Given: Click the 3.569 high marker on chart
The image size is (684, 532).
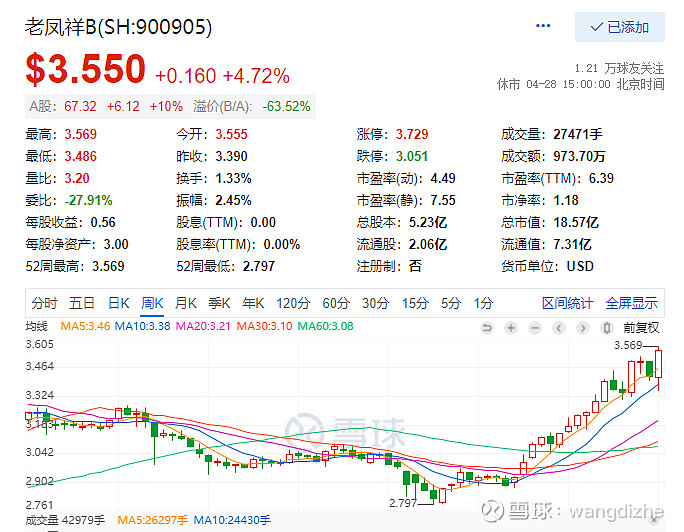Looking at the screenshot, I should (x=628, y=345).
